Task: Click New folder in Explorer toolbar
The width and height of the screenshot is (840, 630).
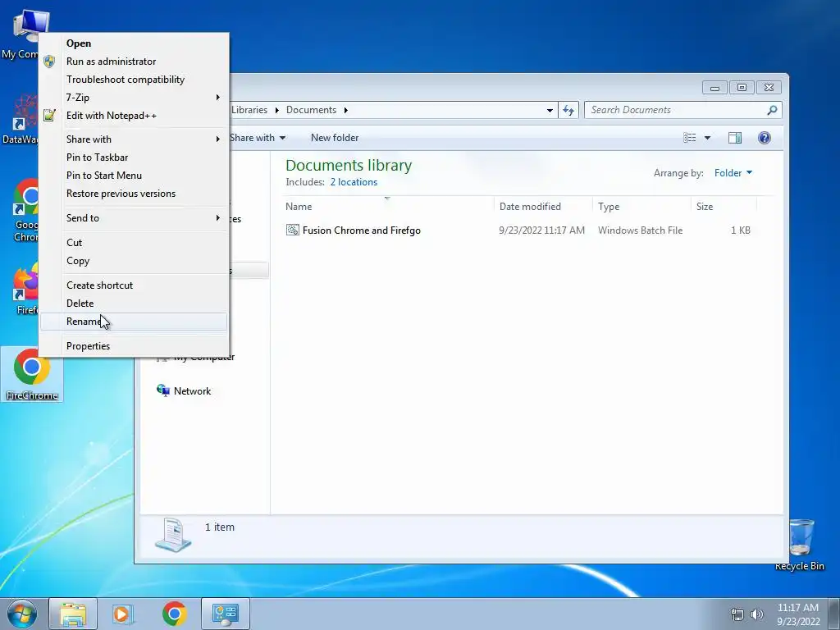Action: pyautogui.click(x=335, y=138)
